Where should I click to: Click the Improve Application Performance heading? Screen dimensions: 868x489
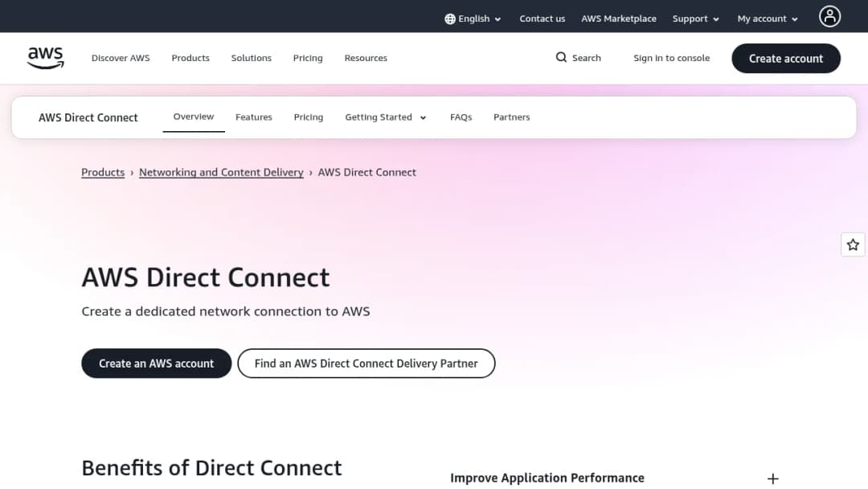[x=547, y=478]
